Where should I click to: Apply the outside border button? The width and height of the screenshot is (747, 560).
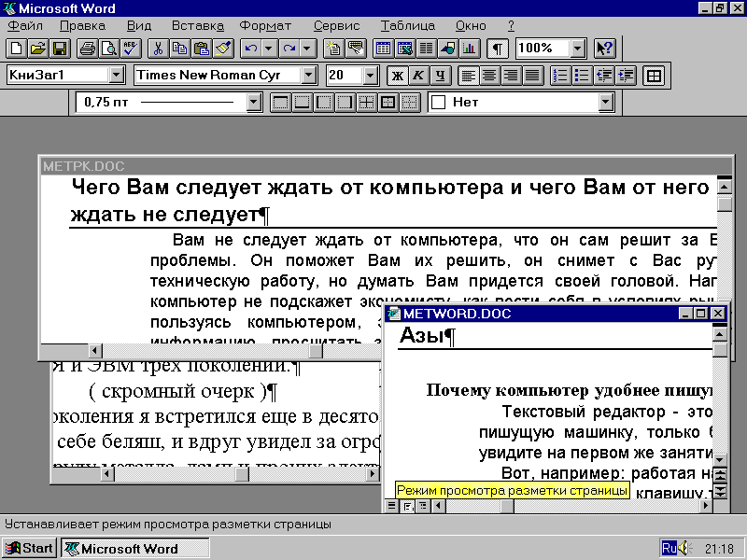pyautogui.click(x=388, y=103)
